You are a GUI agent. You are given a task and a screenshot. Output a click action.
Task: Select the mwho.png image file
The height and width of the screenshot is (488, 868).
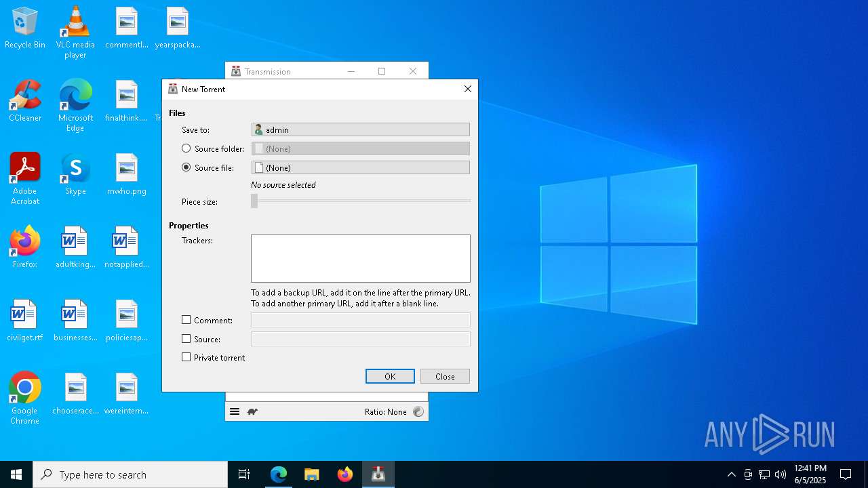(127, 175)
